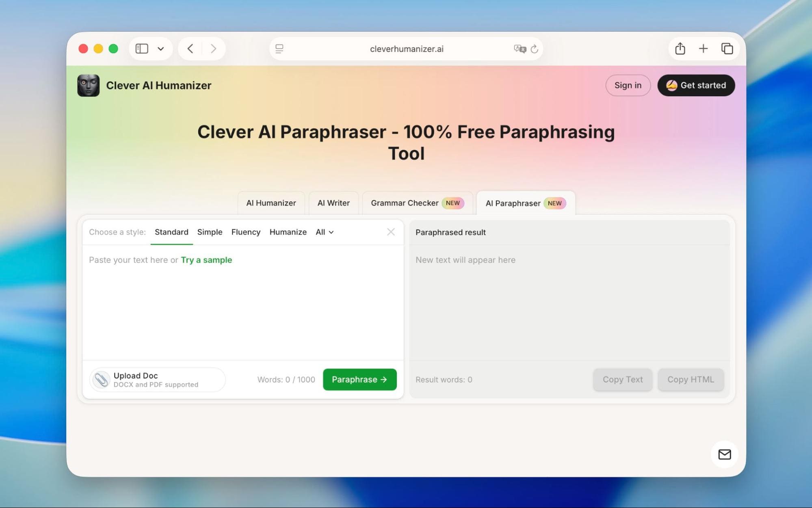
Task: Click the New text will appear here placeholder
Action: pos(466,260)
